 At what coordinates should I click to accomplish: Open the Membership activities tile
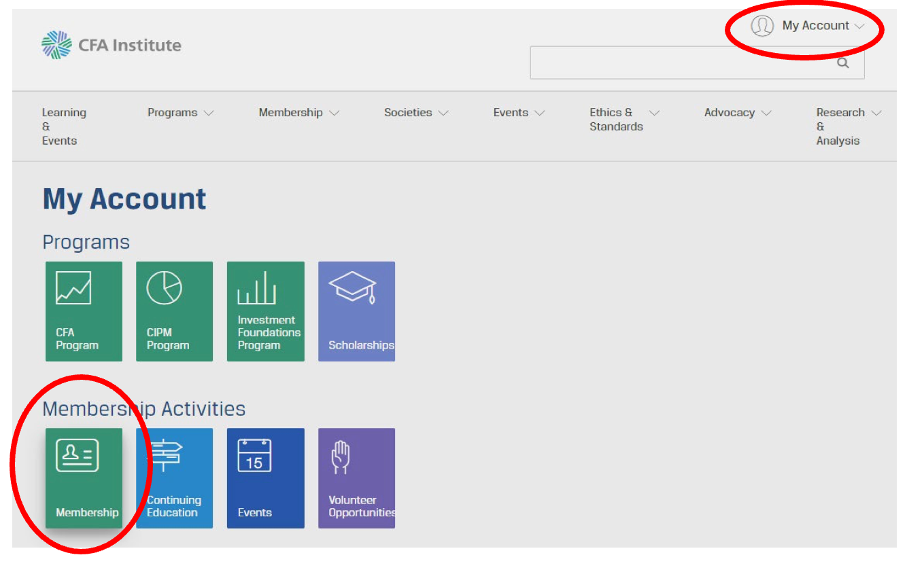click(x=84, y=478)
